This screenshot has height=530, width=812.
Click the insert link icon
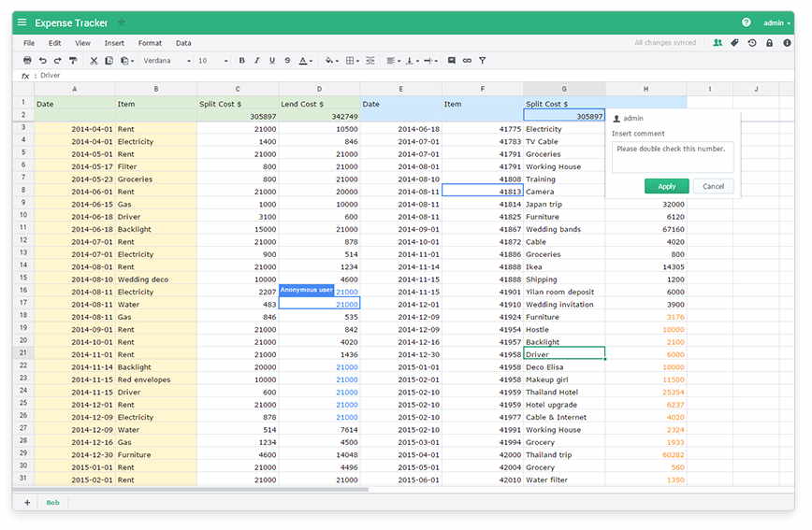coord(467,61)
